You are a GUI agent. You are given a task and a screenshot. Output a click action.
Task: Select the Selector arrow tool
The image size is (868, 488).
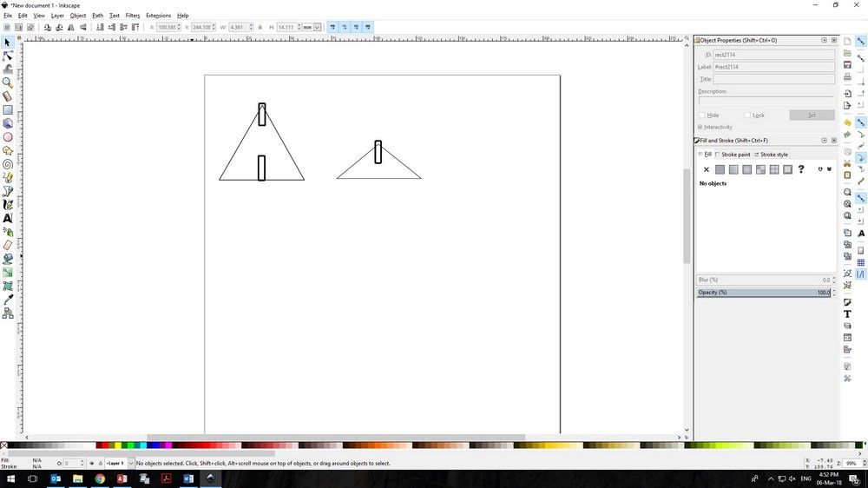pyautogui.click(x=8, y=42)
